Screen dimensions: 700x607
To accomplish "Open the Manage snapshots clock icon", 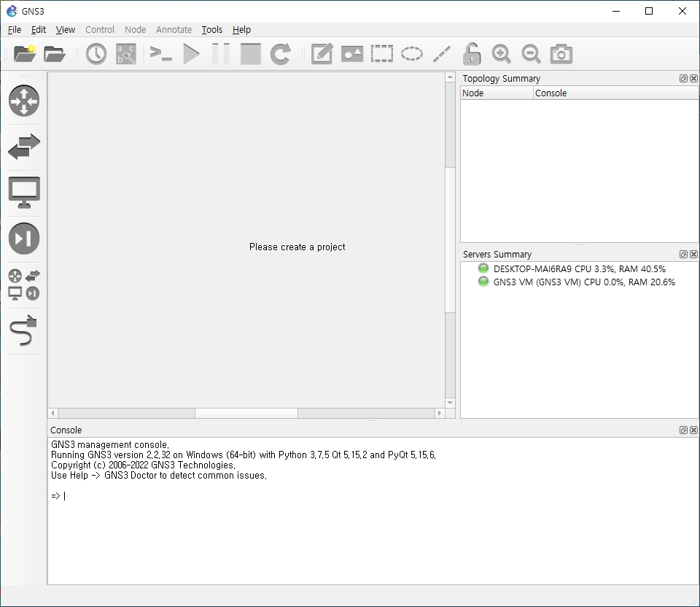I will (x=96, y=54).
